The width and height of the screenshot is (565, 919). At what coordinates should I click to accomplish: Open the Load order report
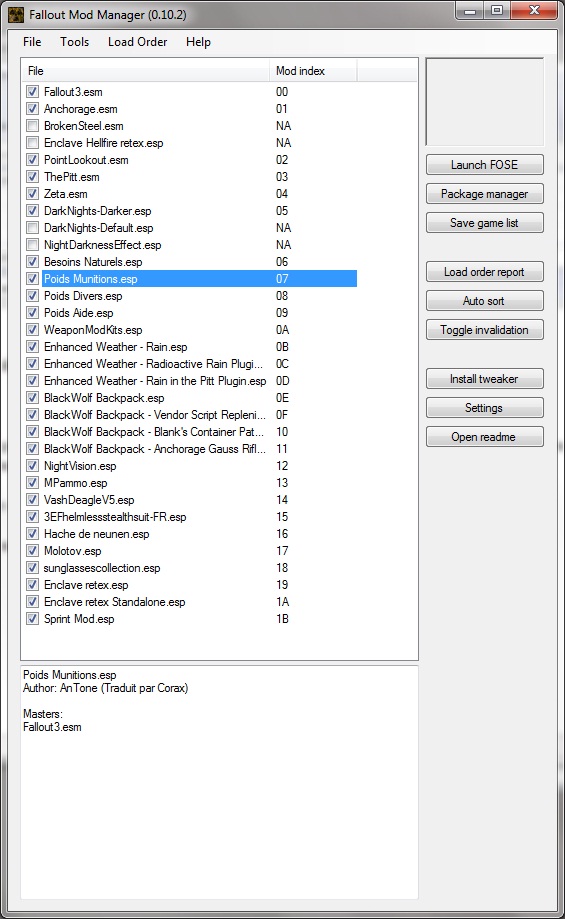(485, 272)
